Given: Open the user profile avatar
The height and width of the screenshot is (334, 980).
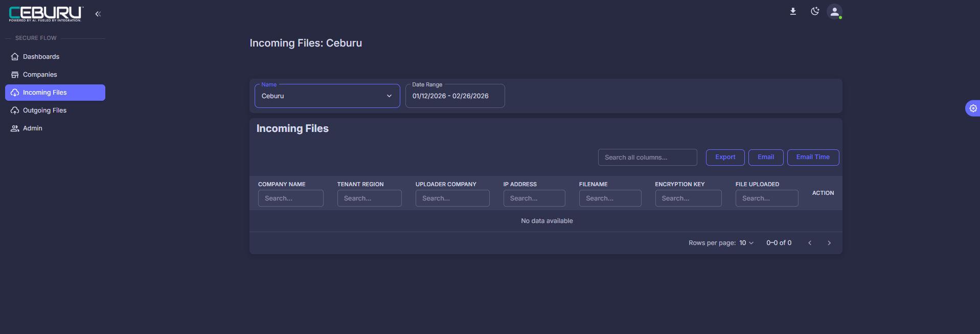Looking at the screenshot, I should point(834,12).
